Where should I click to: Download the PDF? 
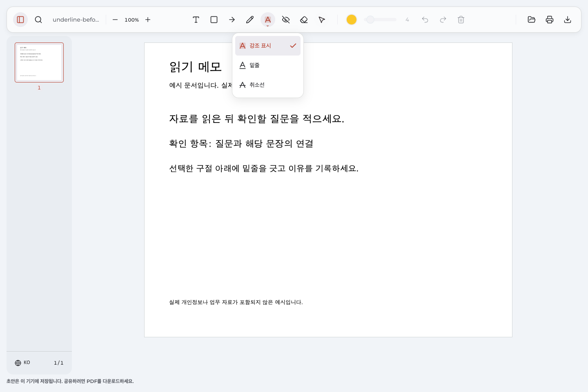click(x=568, y=20)
